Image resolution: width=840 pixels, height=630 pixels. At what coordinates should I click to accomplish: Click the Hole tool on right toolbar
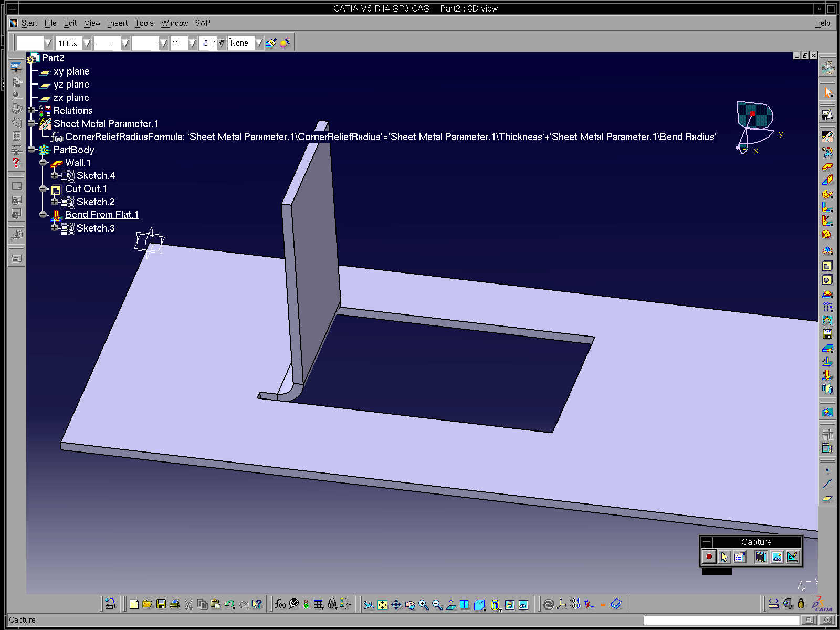click(827, 280)
